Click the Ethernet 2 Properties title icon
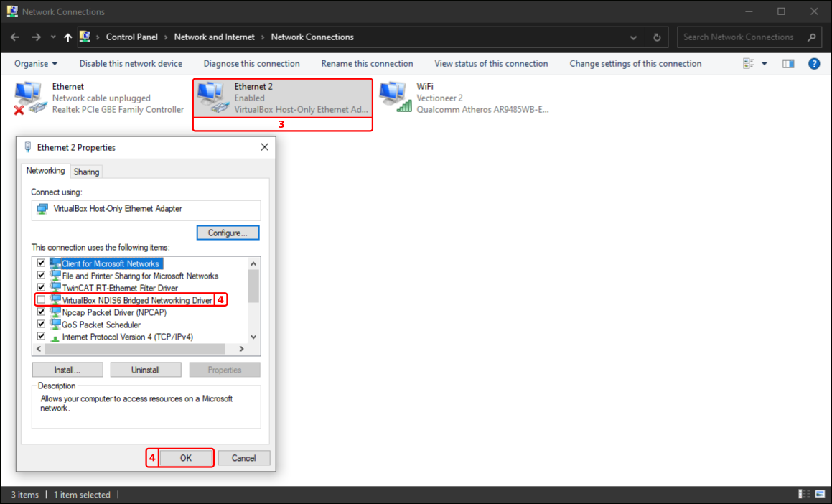Image resolution: width=832 pixels, height=504 pixels. click(28, 147)
